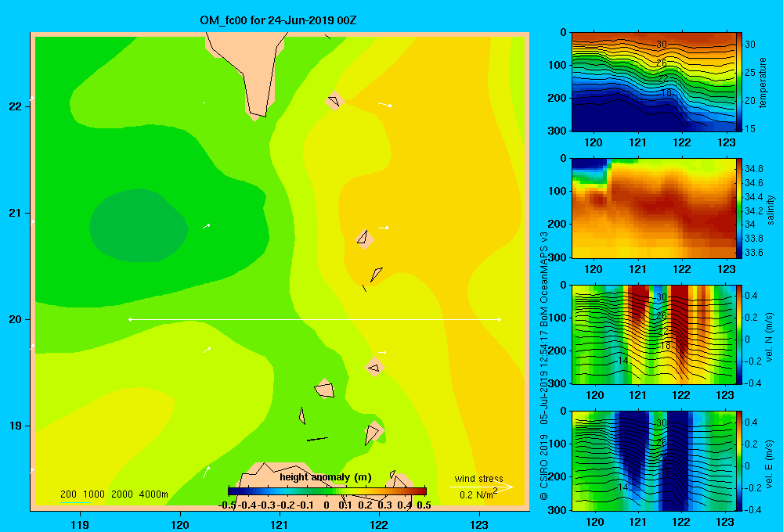Click the 14 isotherm label in vel. N panel

(622, 361)
